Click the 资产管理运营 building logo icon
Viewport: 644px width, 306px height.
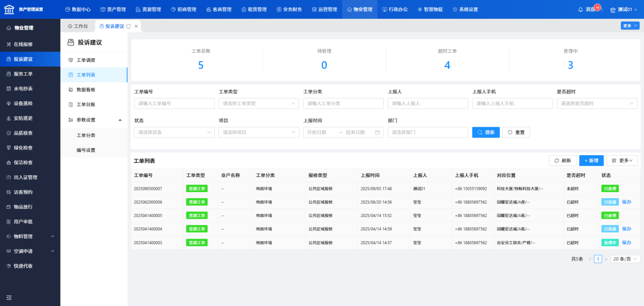(9, 9)
